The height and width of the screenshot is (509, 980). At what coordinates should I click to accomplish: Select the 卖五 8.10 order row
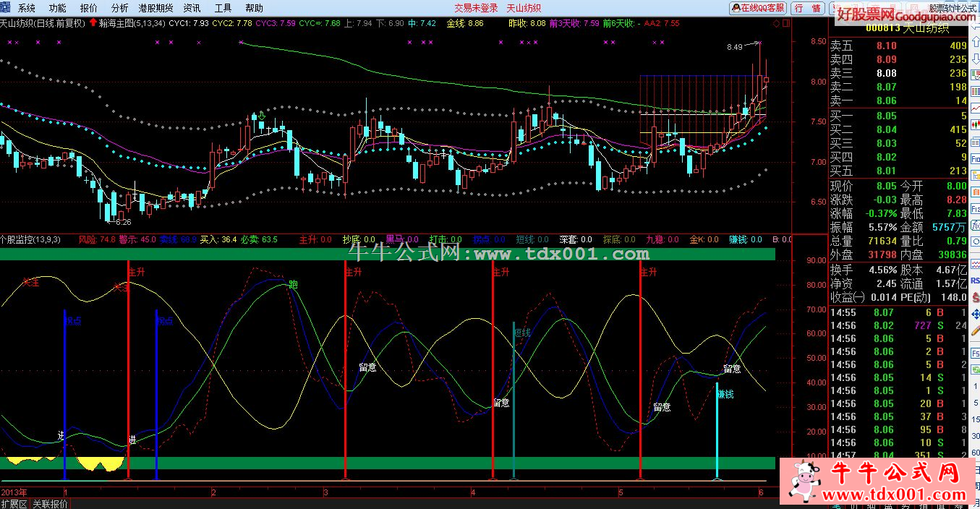898,46
